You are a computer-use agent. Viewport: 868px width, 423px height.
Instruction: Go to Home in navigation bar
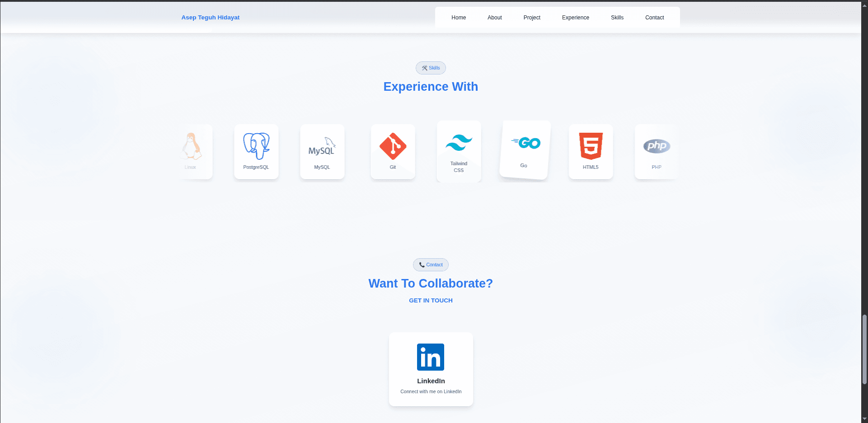[x=459, y=18]
